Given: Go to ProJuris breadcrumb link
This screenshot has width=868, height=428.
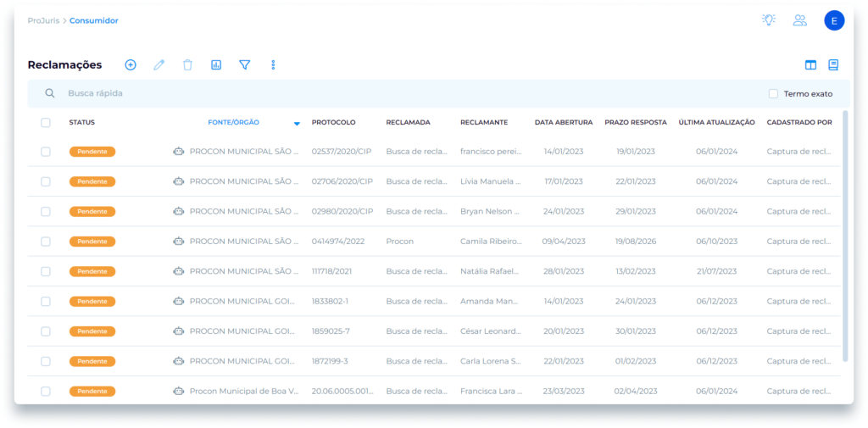Looking at the screenshot, I should coord(43,20).
